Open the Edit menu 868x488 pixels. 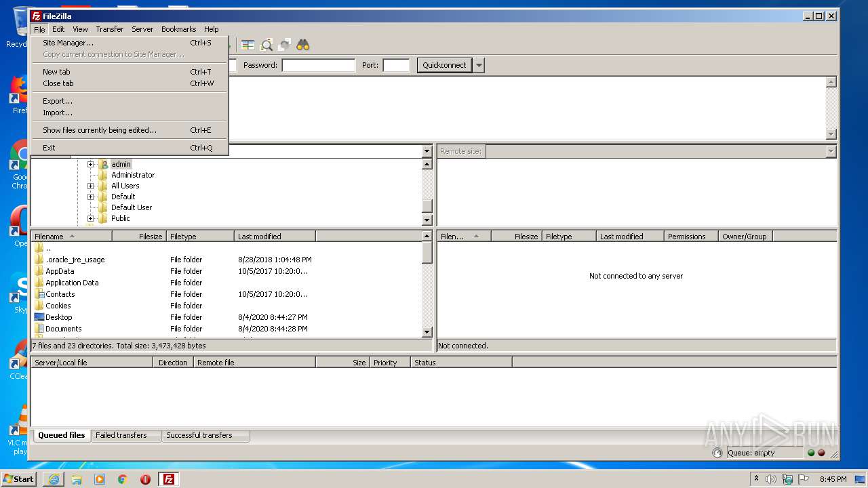tap(58, 29)
